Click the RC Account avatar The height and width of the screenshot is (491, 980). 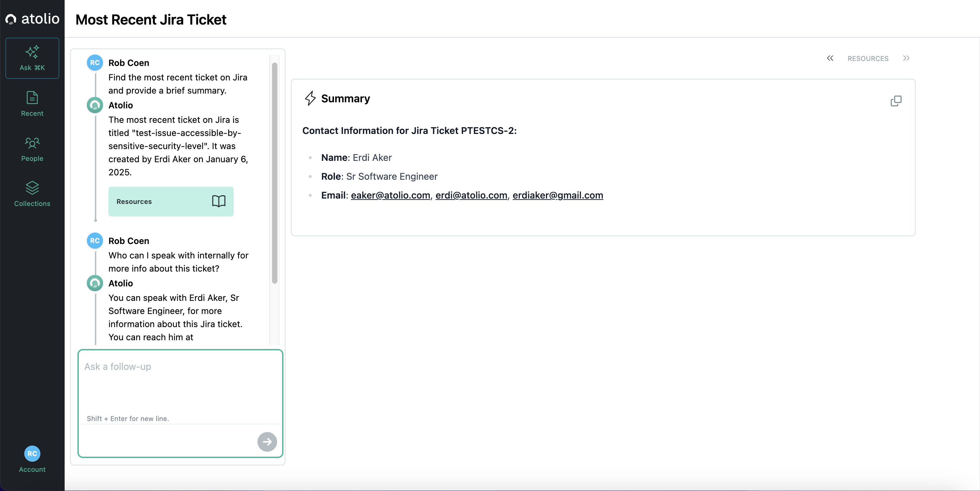[x=32, y=453]
